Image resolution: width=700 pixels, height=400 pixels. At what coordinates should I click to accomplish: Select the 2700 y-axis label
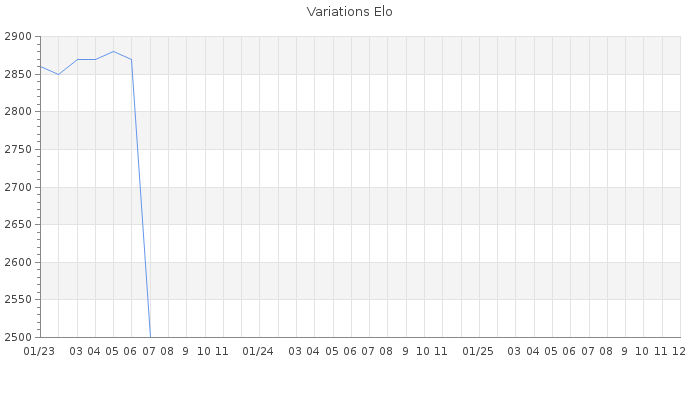coord(18,187)
